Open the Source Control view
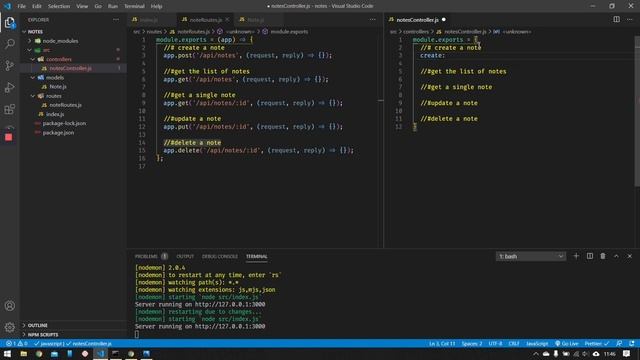The height and width of the screenshot is (360, 640). (9, 65)
